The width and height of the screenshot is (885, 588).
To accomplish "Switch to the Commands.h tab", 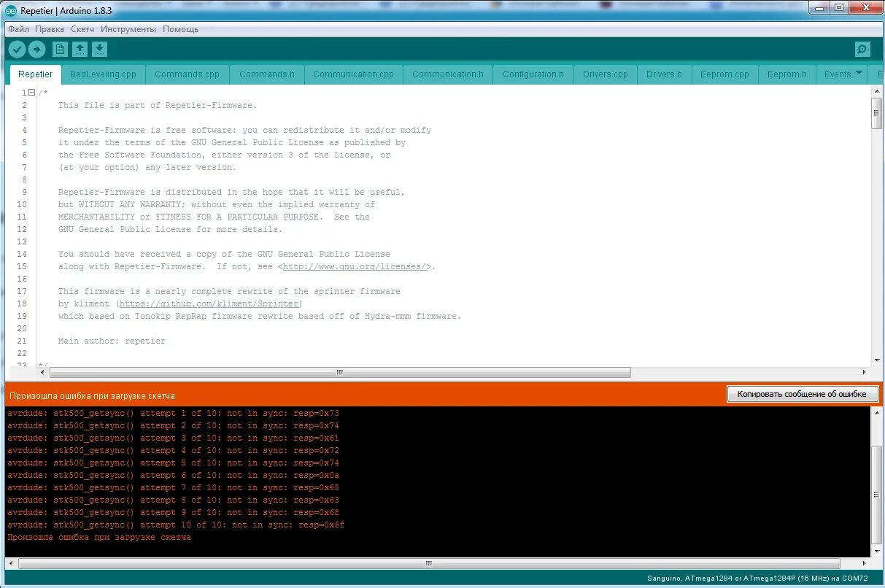I will pyautogui.click(x=267, y=74).
